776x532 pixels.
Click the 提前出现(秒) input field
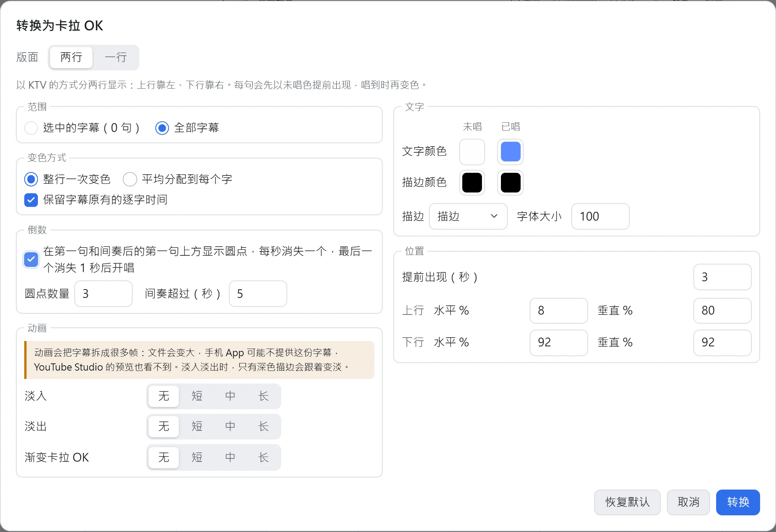coord(723,277)
